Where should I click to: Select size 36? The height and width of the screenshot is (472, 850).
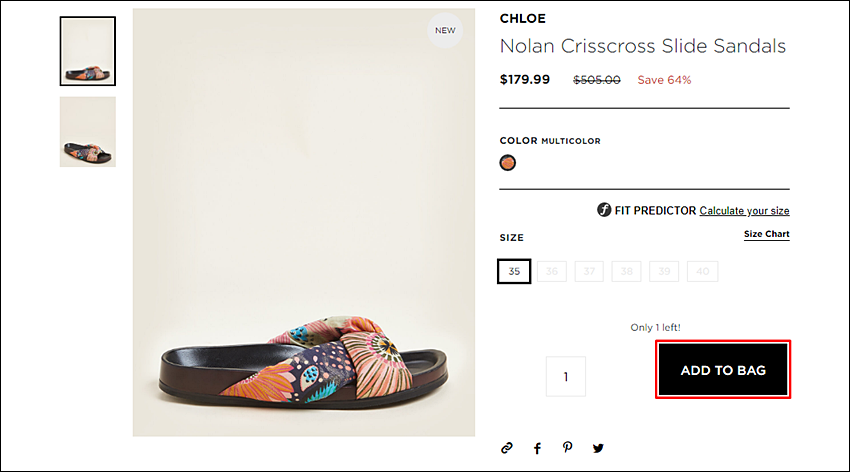(x=552, y=271)
